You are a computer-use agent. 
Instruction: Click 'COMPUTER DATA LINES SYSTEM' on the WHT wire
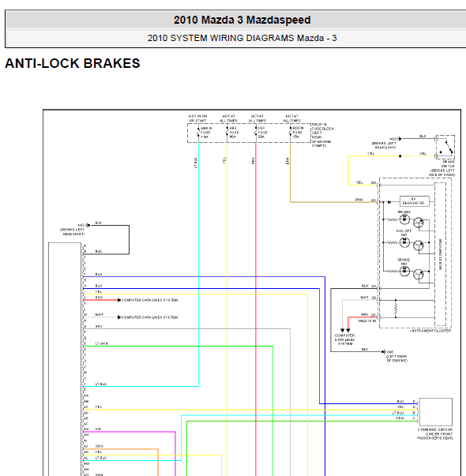(x=149, y=317)
